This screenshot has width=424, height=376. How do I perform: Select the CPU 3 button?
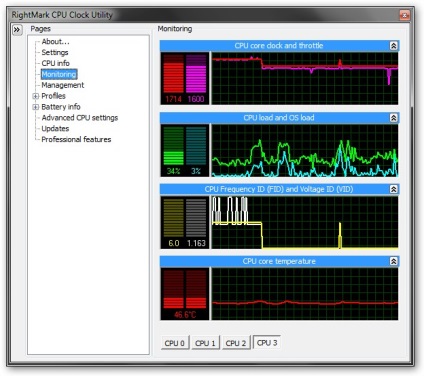click(267, 342)
